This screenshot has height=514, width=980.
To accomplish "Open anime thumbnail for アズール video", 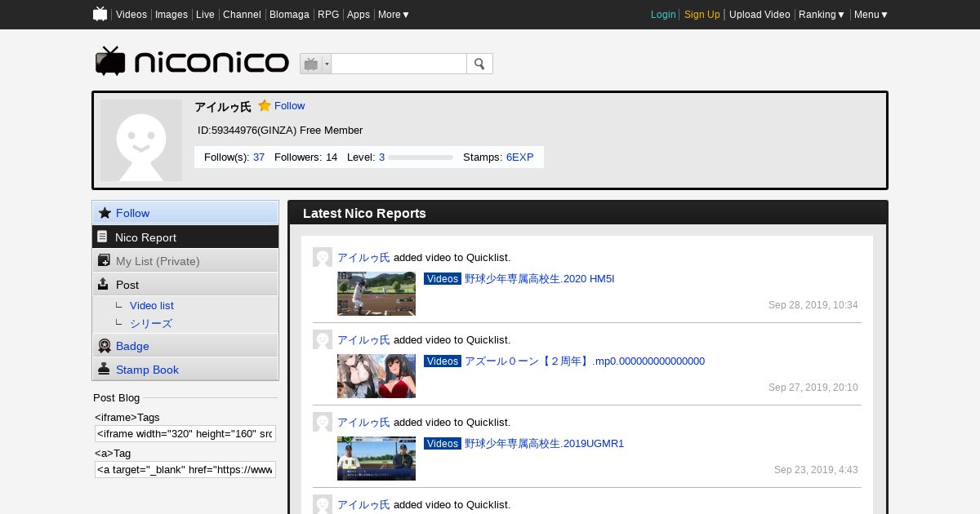I will click(376, 376).
